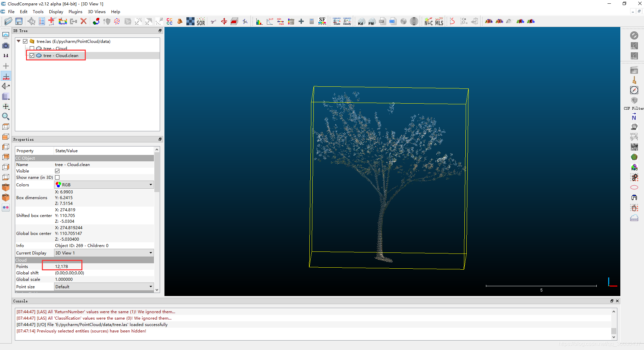The height and width of the screenshot is (350, 644).
Task: Click the CSV file icon
Action: (x=392, y=22)
